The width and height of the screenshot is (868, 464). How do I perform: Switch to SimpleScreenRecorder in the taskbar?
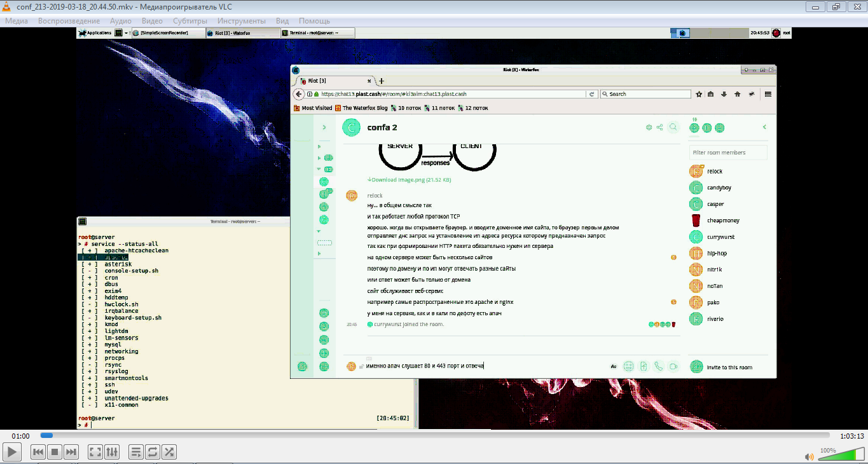point(169,32)
